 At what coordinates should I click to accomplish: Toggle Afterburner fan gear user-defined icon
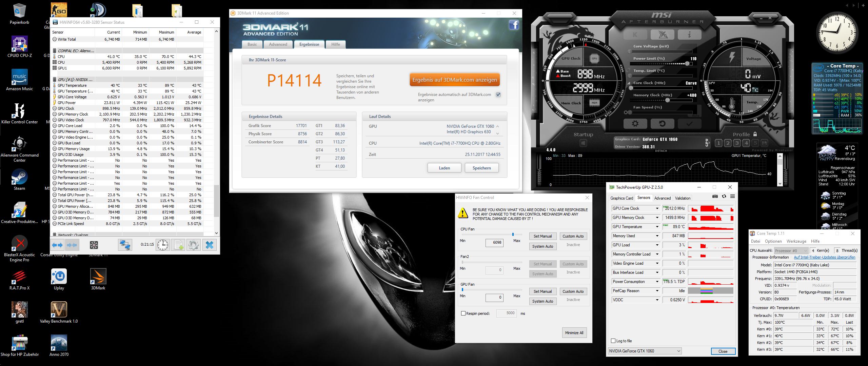(x=626, y=112)
